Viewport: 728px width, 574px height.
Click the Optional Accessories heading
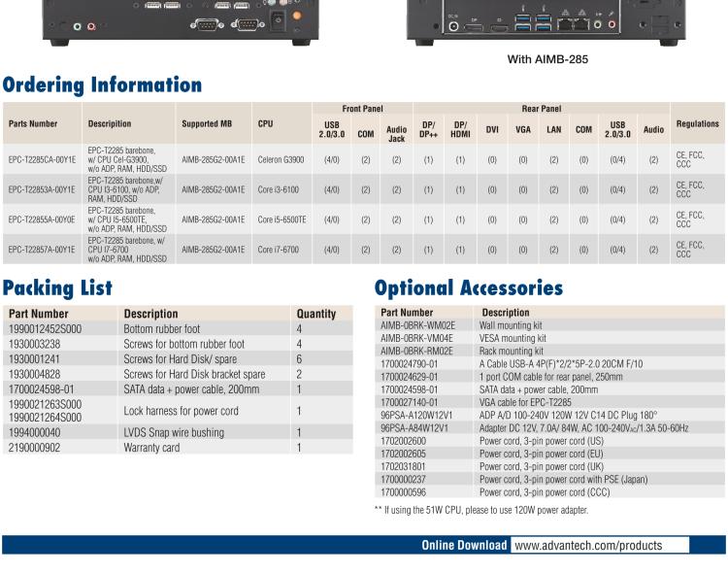468,287
